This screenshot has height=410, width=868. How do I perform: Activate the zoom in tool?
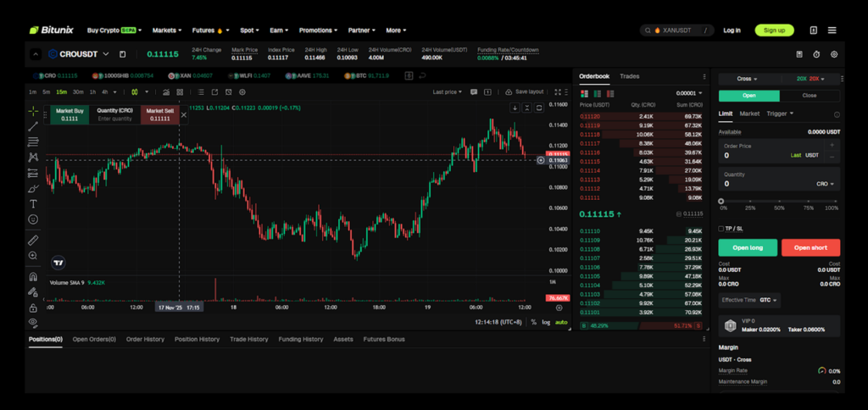pyautogui.click(x=33, y=256)
